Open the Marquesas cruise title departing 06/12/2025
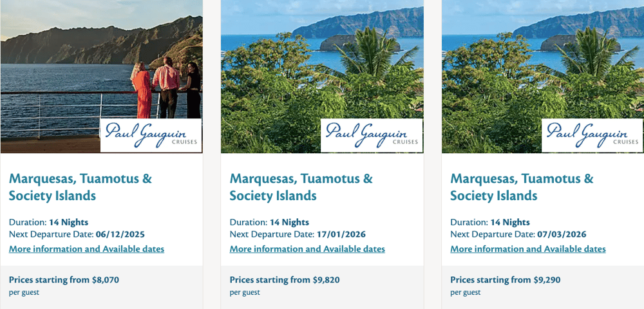The image size is (644, 309). pyautogui.click(x=80, y=187)
